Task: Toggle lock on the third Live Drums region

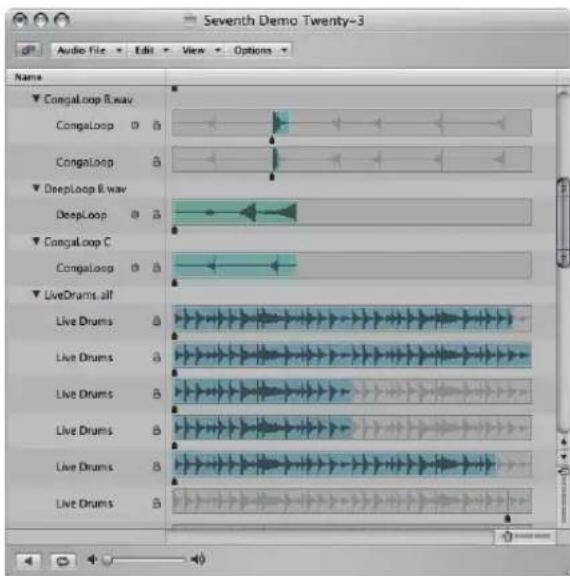Action: pos(157,394)
